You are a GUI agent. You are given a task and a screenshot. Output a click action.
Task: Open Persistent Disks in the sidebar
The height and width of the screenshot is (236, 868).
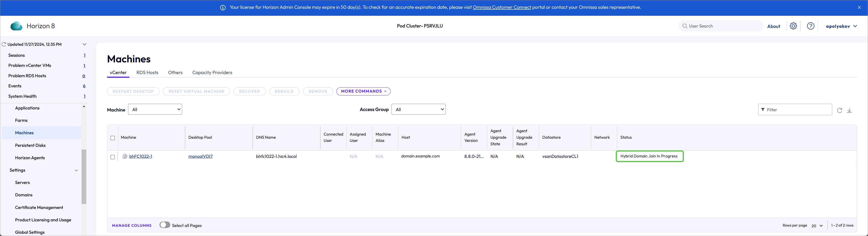(x=30, y=145)
